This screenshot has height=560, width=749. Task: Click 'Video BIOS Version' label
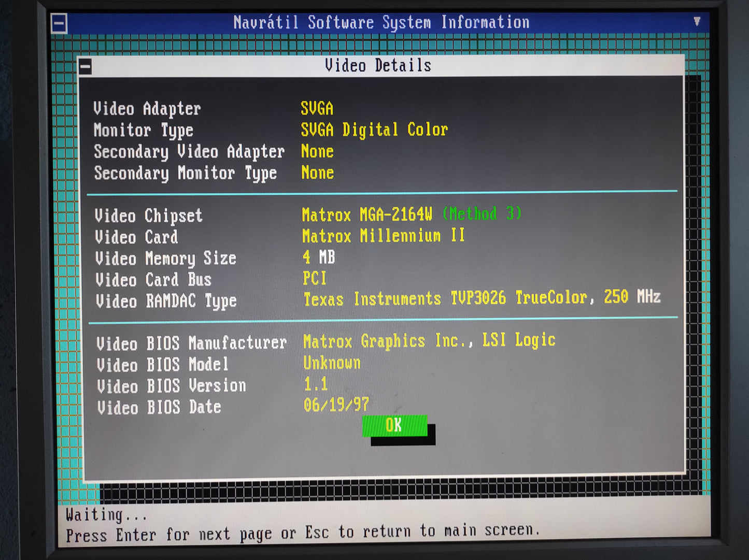click(172, 386)
